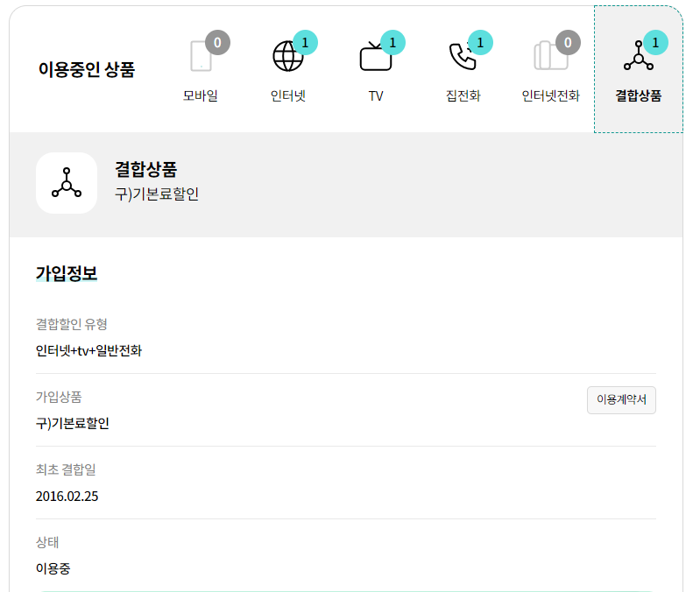
Task: Go to the 인터넷전화 tab label
Action: (x=550, y=96)
